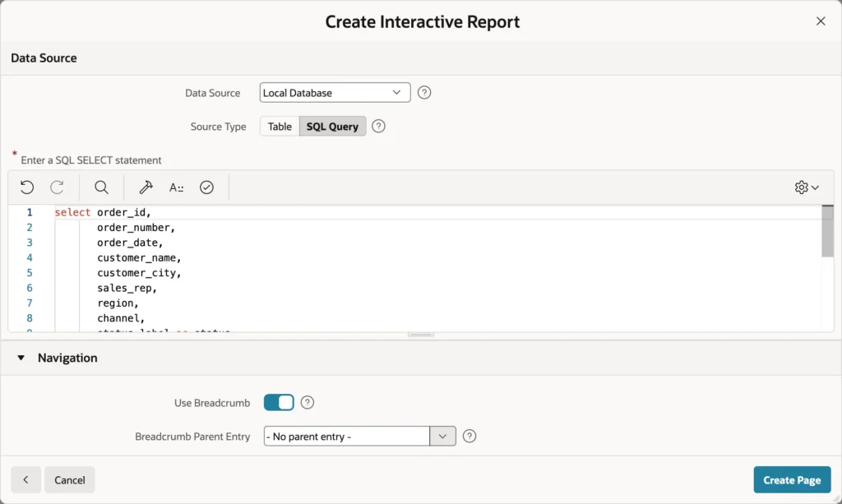The width and height of the screenshot is (842, 504).
Task: Select the SQL Query source type
Action: [x=332, y=126]
